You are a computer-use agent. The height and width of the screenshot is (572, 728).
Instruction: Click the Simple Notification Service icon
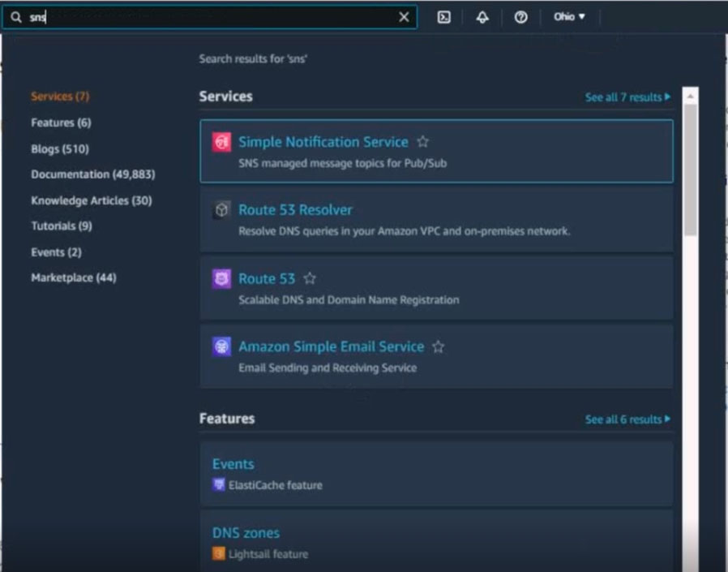221,142
